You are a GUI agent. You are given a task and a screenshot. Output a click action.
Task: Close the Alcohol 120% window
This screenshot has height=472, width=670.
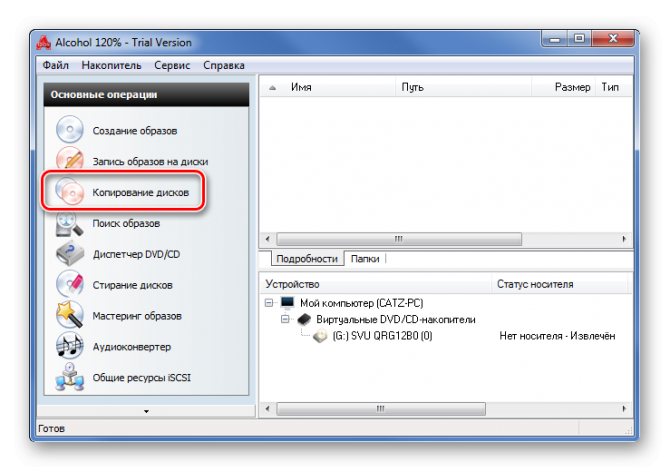[x=613, y=39]
